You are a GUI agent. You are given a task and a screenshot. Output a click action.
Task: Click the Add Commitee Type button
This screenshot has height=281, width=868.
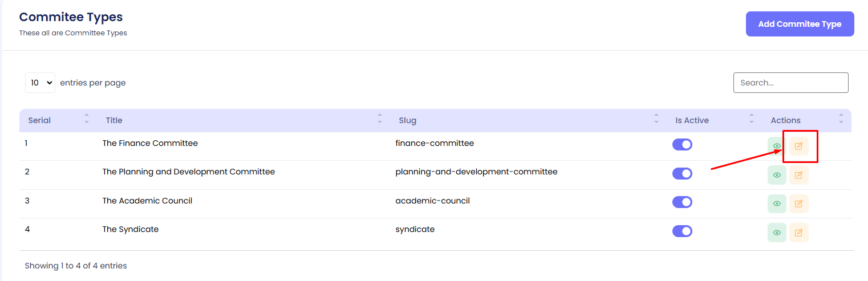800,24
